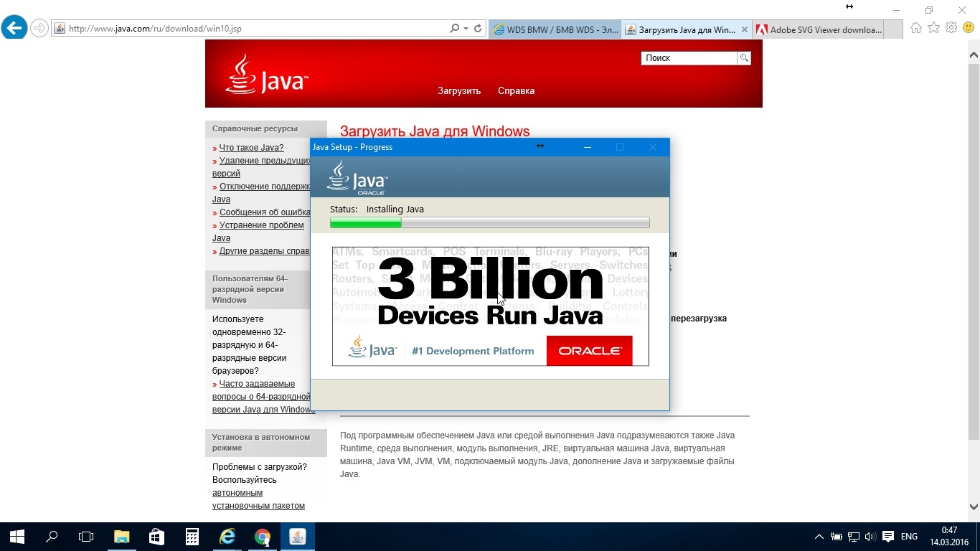Screen dimensions: 980x551
Task: Open the Action Center notifications icon
Action: (888, 537)
